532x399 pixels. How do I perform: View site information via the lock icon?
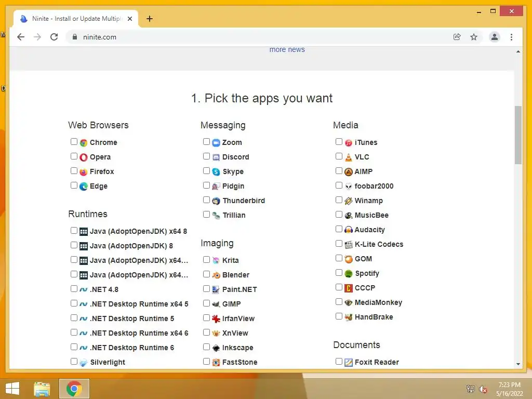pos(75,37)
